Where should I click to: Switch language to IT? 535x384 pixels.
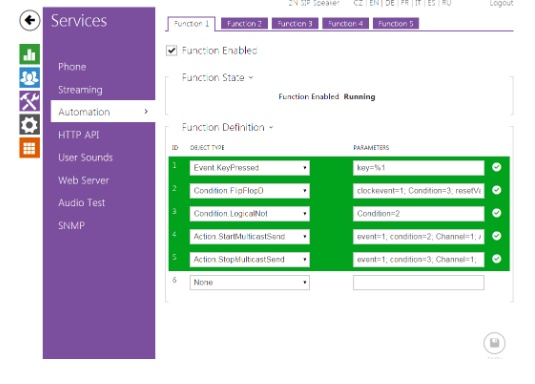[x=418, y=3]
